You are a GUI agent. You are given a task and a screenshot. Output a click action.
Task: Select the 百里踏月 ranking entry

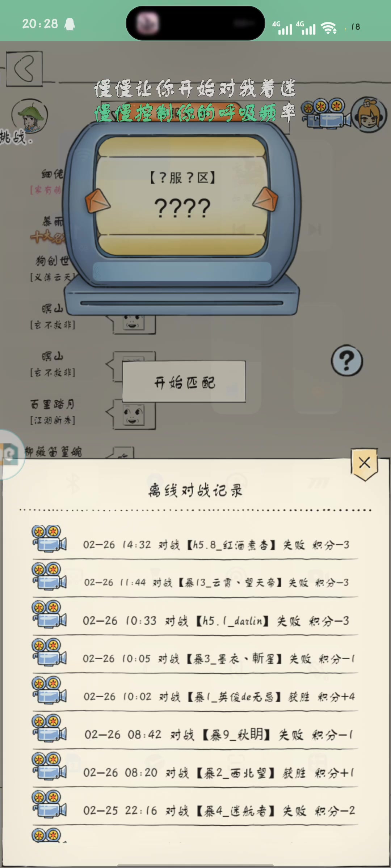pos(52,411)
